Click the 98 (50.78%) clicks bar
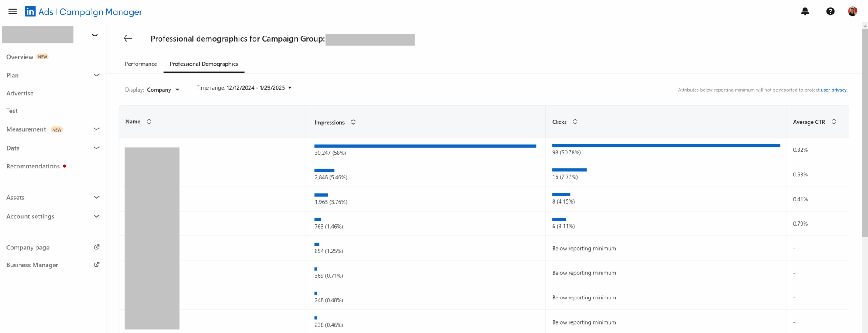The image size is (868, 333). [666, 146]
